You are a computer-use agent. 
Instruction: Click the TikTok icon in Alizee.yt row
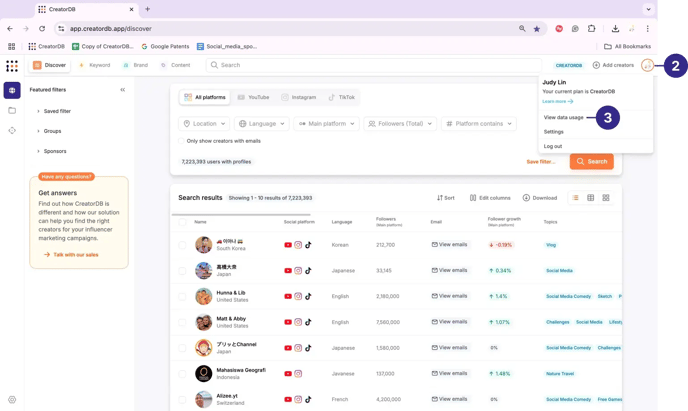click(308, 399)
